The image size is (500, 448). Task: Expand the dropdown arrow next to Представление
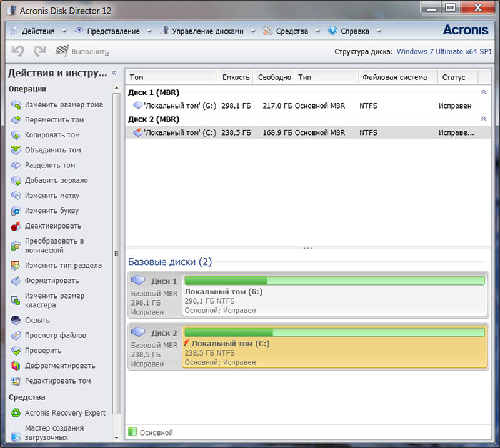coord(149,31)
